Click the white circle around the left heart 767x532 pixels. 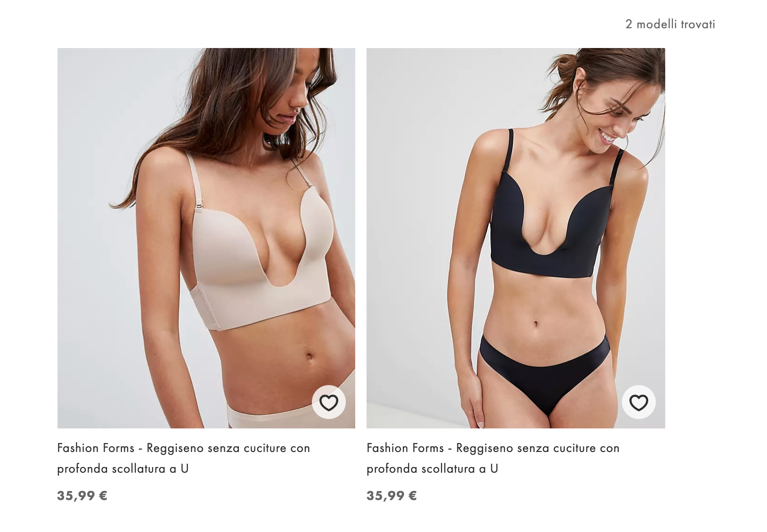pos(329,403)
